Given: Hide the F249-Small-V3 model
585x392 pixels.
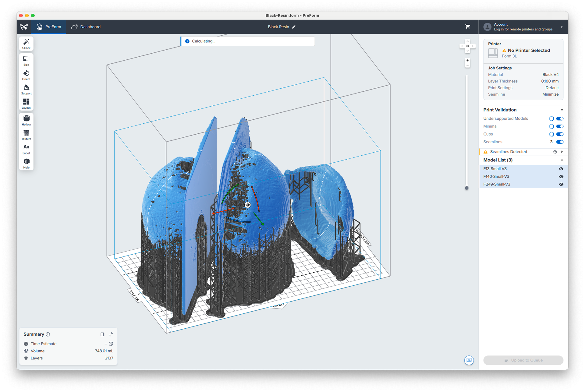Looking at the screenshot, I should [x=561, y=184].
